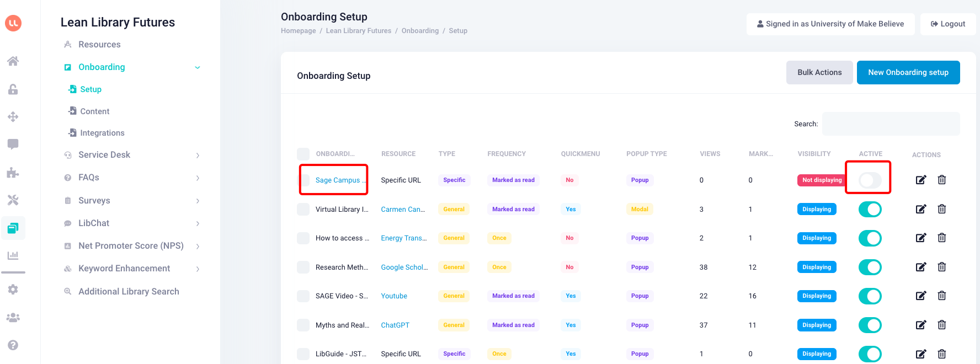980x364 pixels.
Task: Open the Sage Campus onboarding link
Action: click(x=340, y=180)
